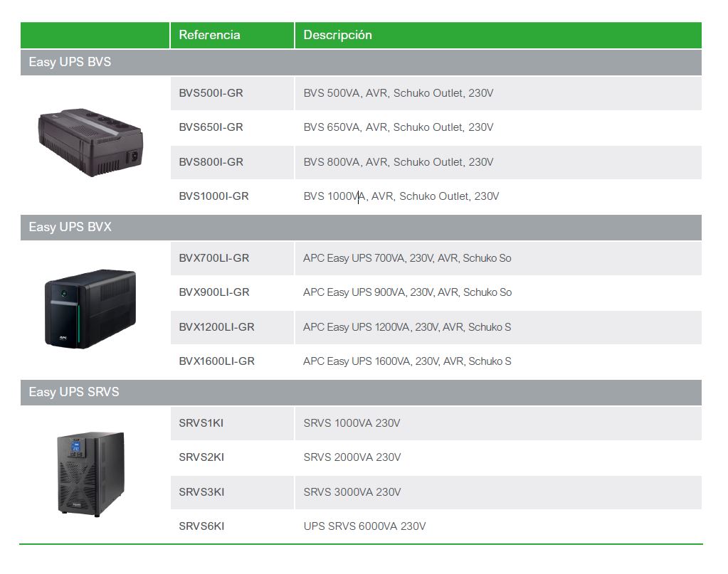The image size is (728, 574).
Task: Select reference BVX900LI-GR
Action: click(214, 293)
